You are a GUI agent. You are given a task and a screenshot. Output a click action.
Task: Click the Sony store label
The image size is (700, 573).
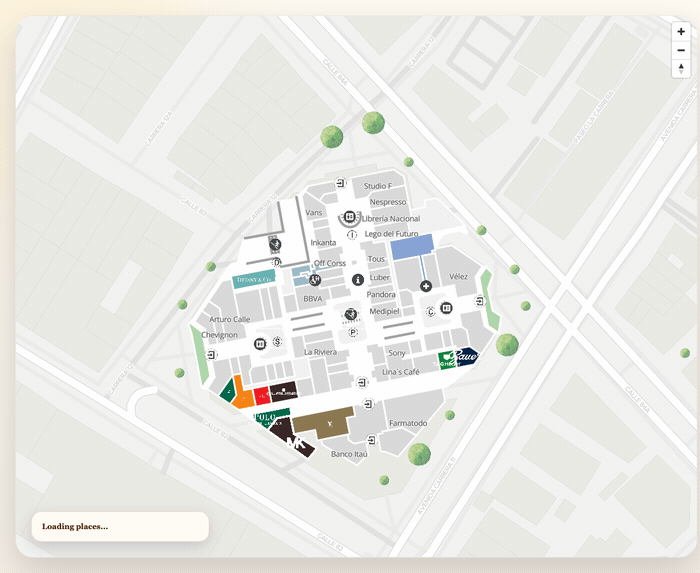pos(396,353)
